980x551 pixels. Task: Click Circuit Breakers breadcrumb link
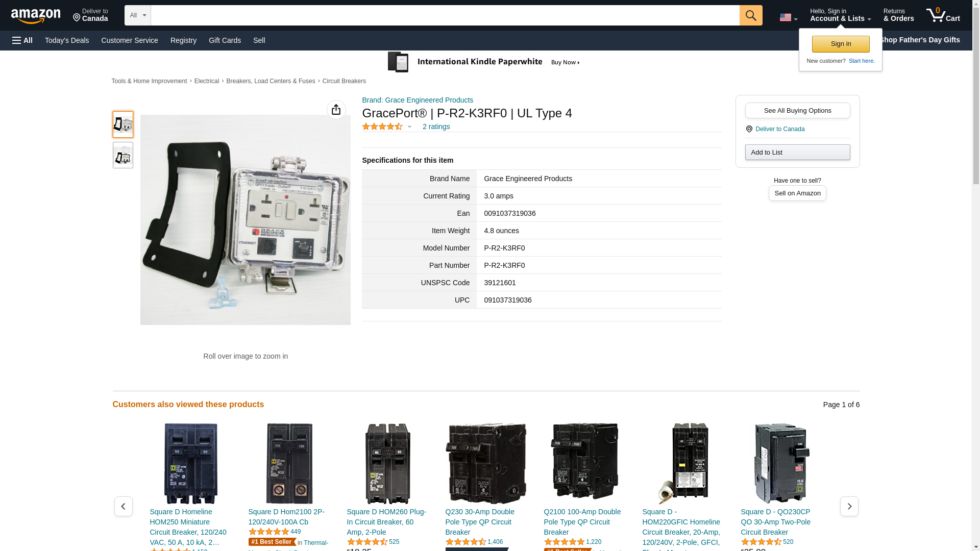click(x=344, y=81)
